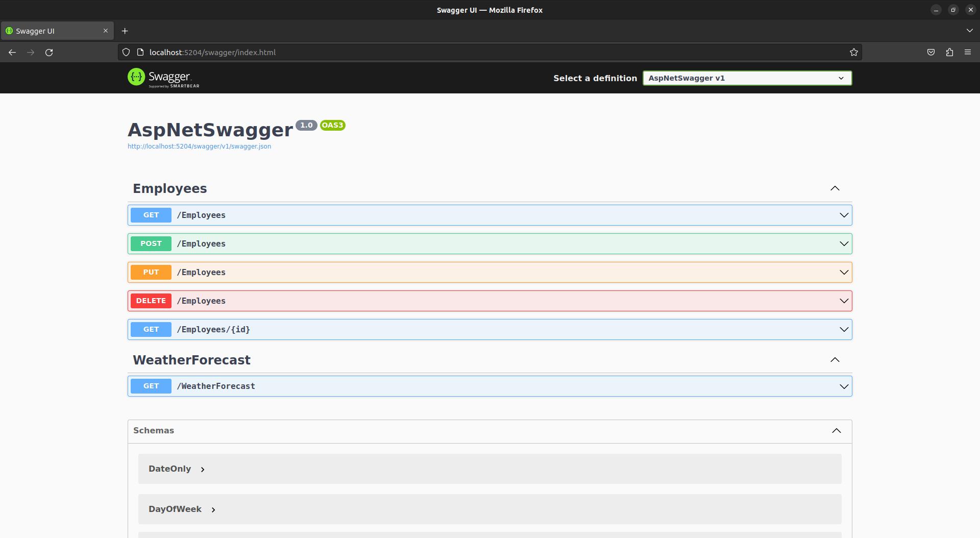This screenshot has width=980, height=538.
Task: Click the OAS3 badge
Action: (333, 125)
